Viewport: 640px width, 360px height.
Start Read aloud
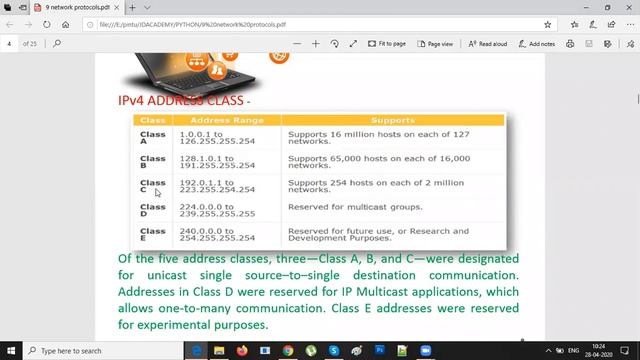(488, 44)
